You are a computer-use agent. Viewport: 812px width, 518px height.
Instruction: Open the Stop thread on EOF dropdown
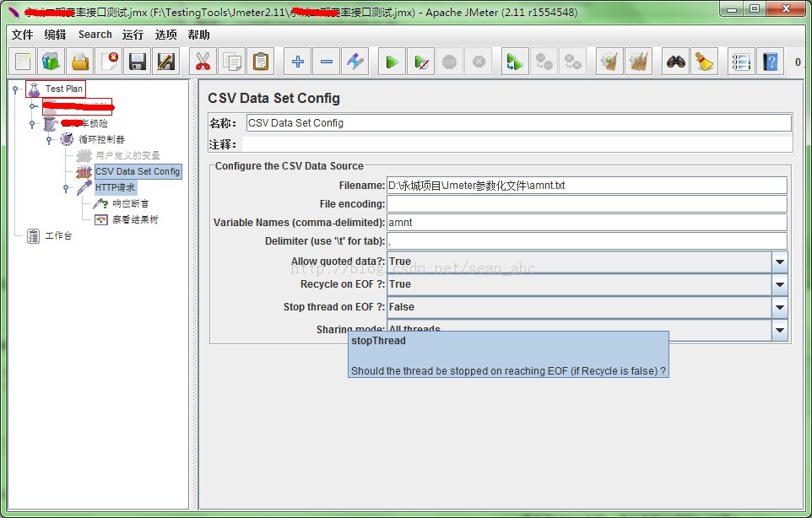point(779,308)
